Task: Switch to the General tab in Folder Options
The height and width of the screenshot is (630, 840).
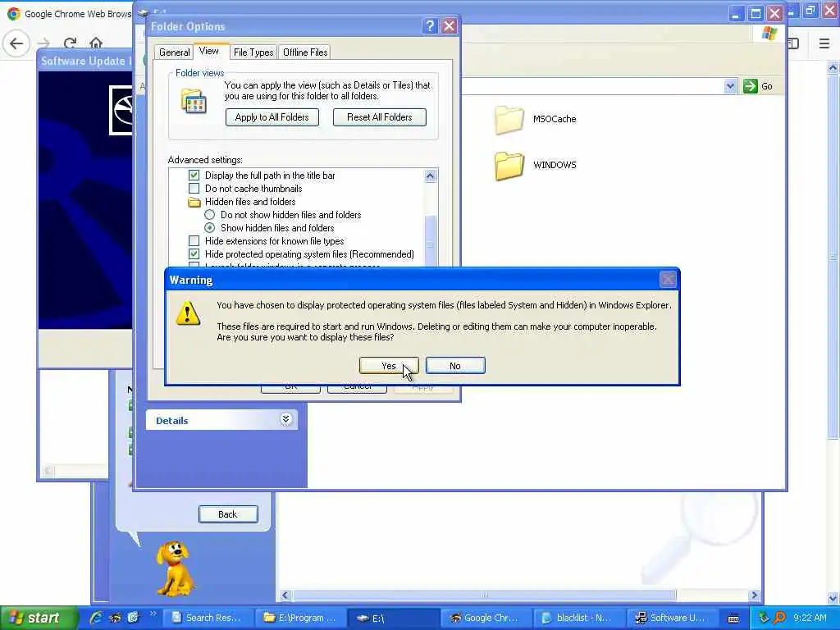Action: pos(174,52)
